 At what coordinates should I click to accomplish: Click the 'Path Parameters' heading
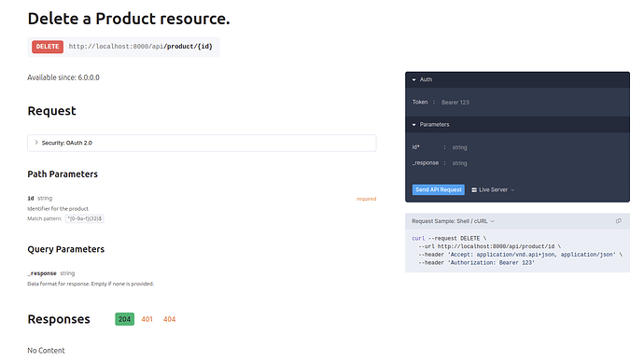[x=63, y=174]
